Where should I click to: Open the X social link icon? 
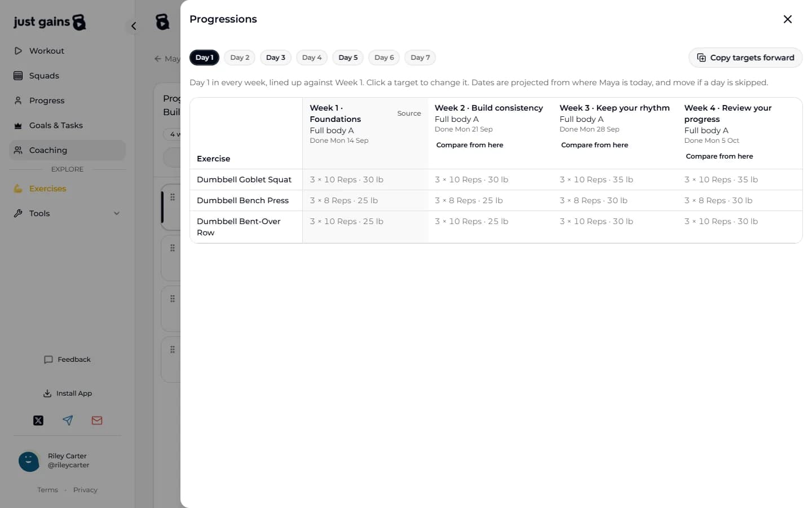(38, 421)
